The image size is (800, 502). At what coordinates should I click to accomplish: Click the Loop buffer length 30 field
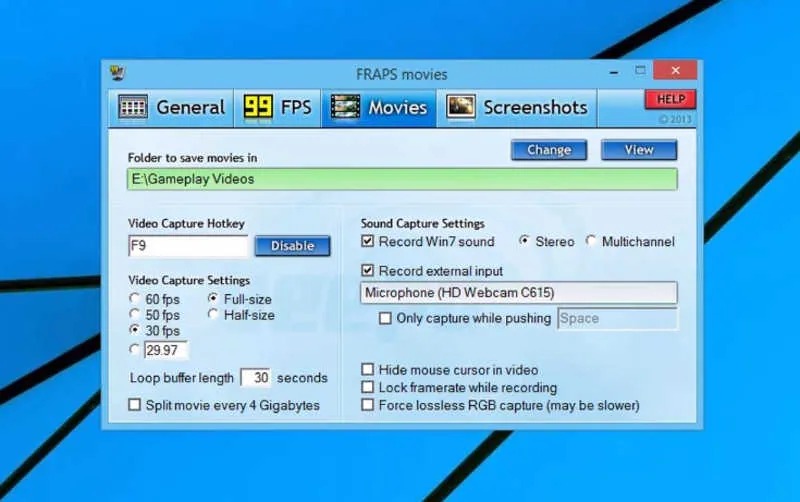coord(256,378)
